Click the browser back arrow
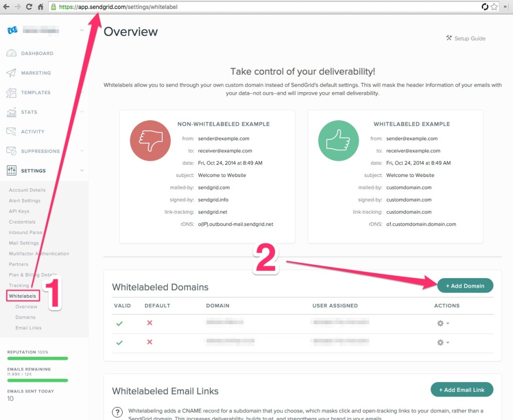The height and width of the screenshot is (420, 513). tap(6, 7)
